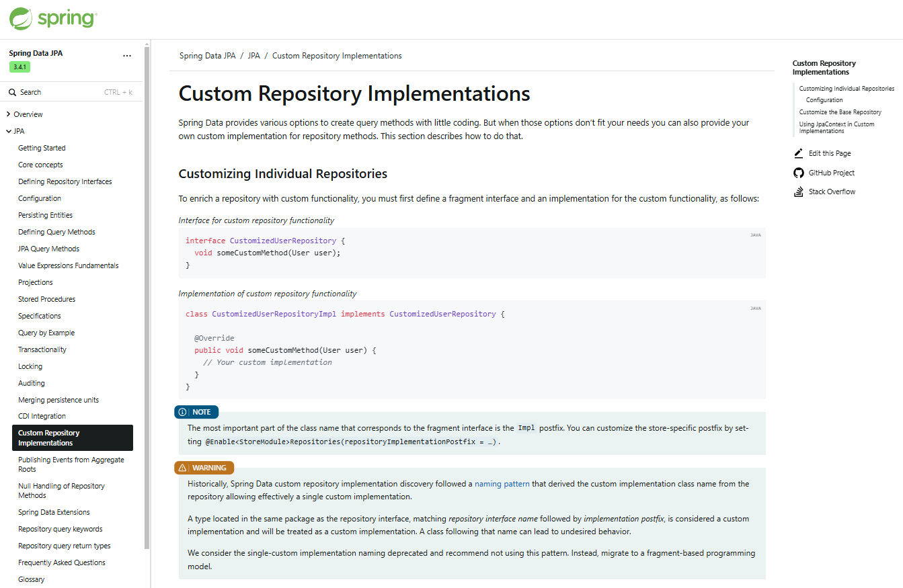Click Spring Data JPA breadcrumb
Screen dimensions: 903x588
207,56
